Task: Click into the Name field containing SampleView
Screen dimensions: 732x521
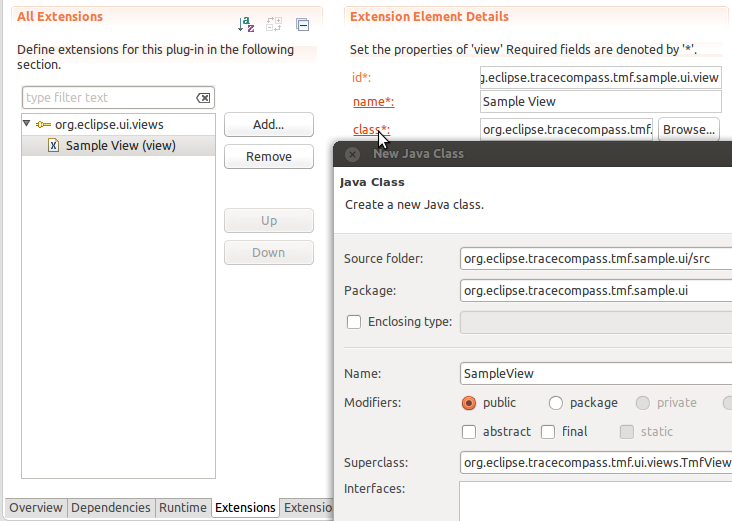Action: (595, 373)
